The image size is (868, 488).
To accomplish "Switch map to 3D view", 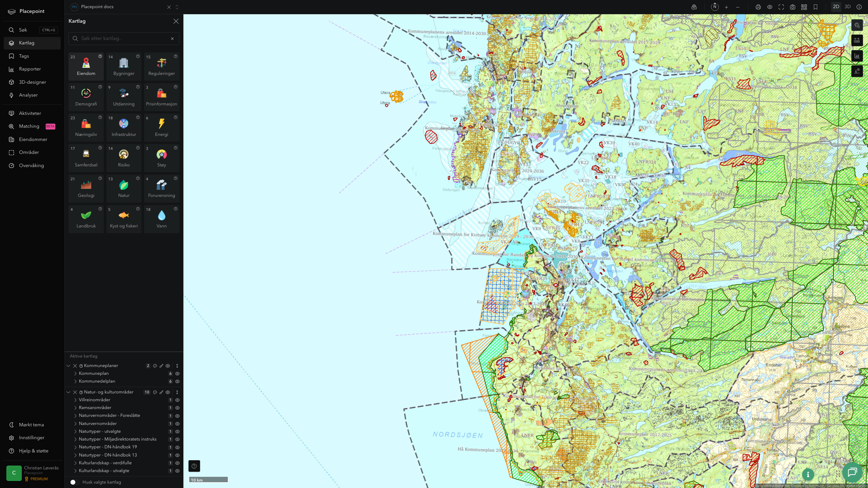I will click(847, 7).
